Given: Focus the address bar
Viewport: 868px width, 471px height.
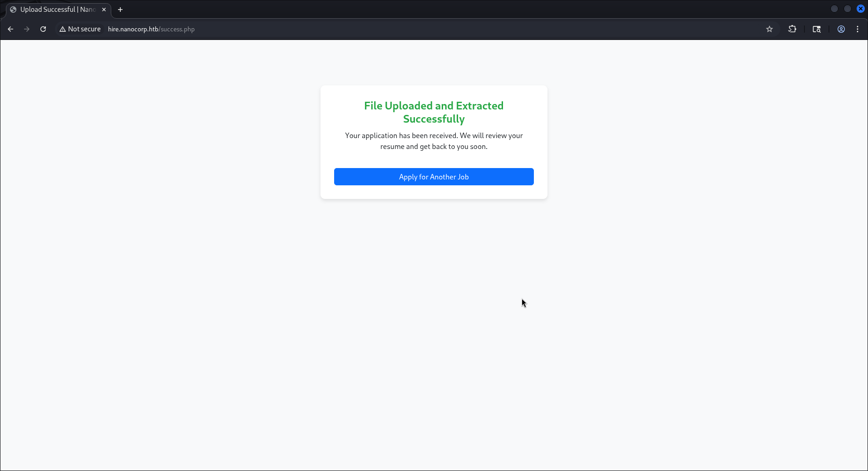Looking at the screenshot, I should [318, 29].
